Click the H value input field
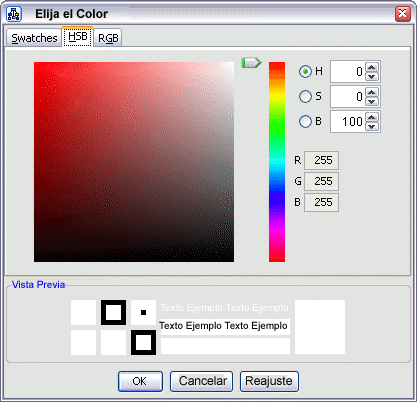 [348, 71]
